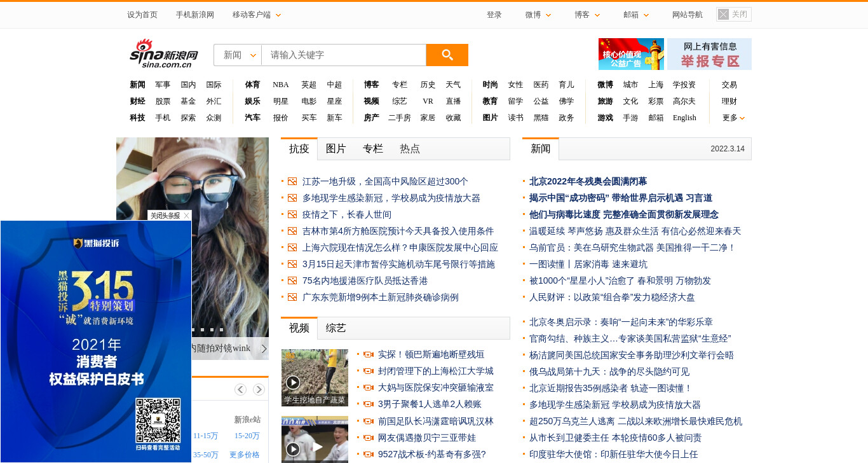Select the 综艺 tab beside 视频
This screenshot has height=463, width=868.
(336, 328)
